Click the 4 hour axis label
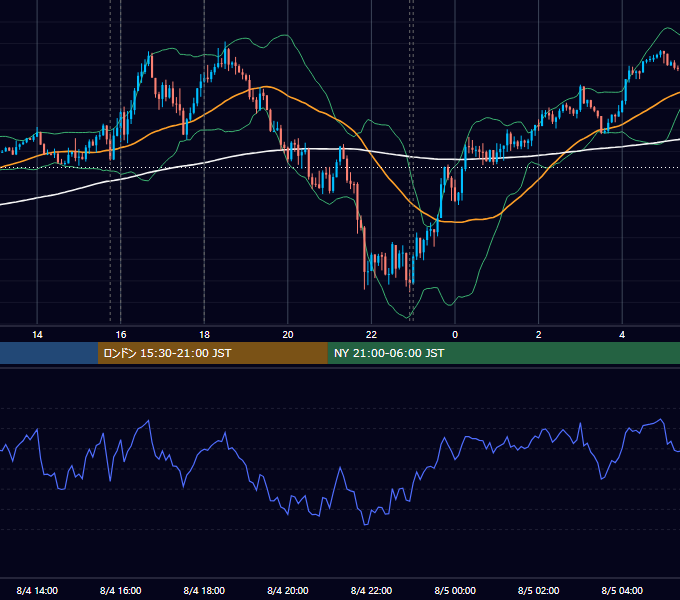Viewport: 680px width, 600px height. point(622,335)
